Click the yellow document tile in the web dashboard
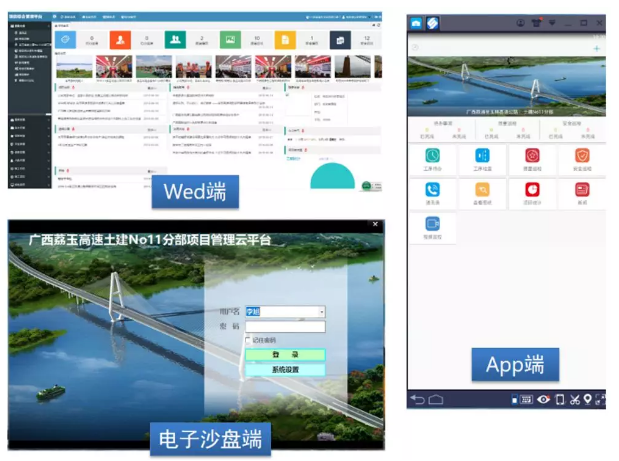Image resolution: width=619 pixels, height=461 pixels. point(285,39)
